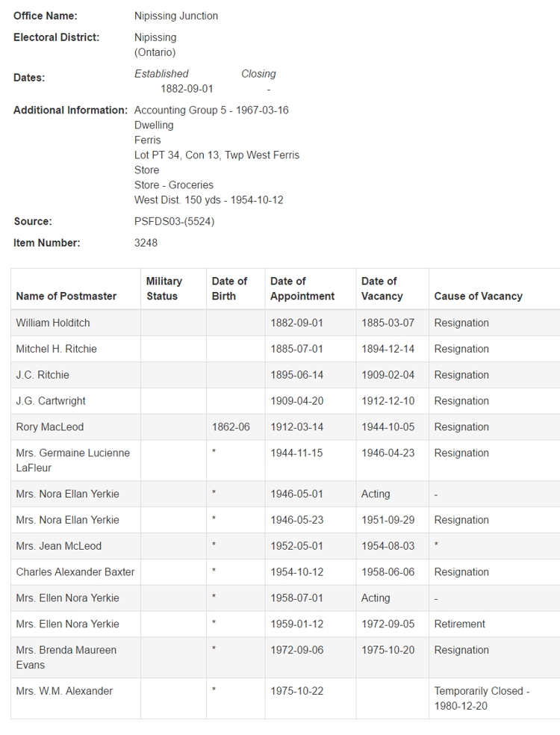
Task: Select Mrs. Germaine Lucienne LaFleur's name
Action: point(72,460)
